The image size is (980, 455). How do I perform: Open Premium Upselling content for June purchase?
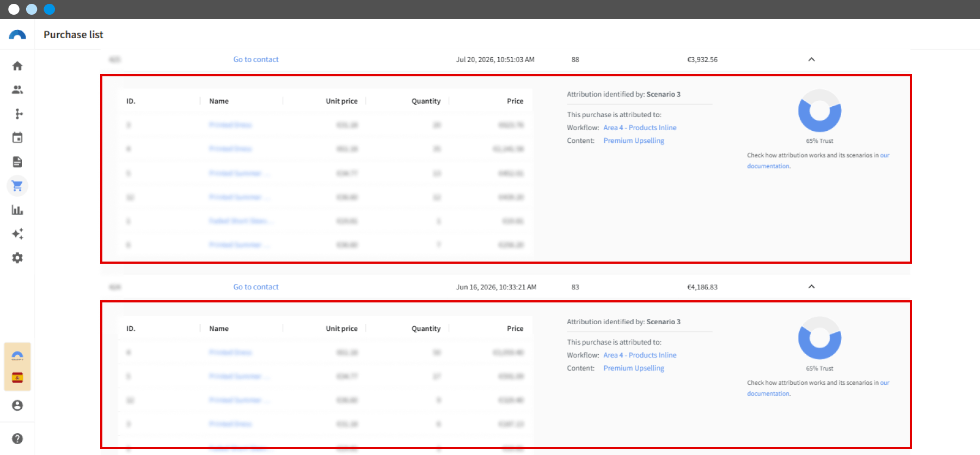point(634,368)
